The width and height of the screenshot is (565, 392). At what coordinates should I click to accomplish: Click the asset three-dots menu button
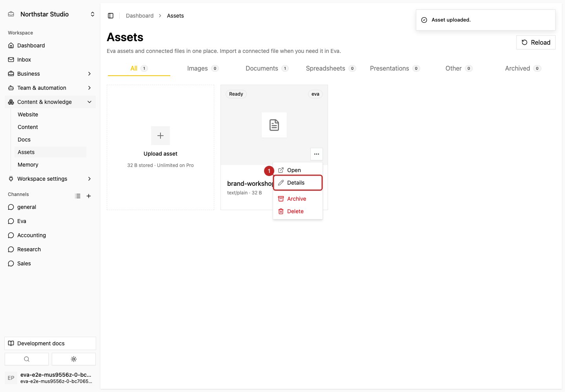[317, 154]
